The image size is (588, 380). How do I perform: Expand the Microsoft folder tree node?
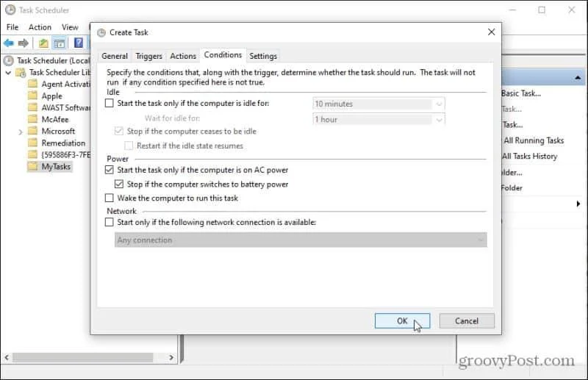tap(21, 132)
